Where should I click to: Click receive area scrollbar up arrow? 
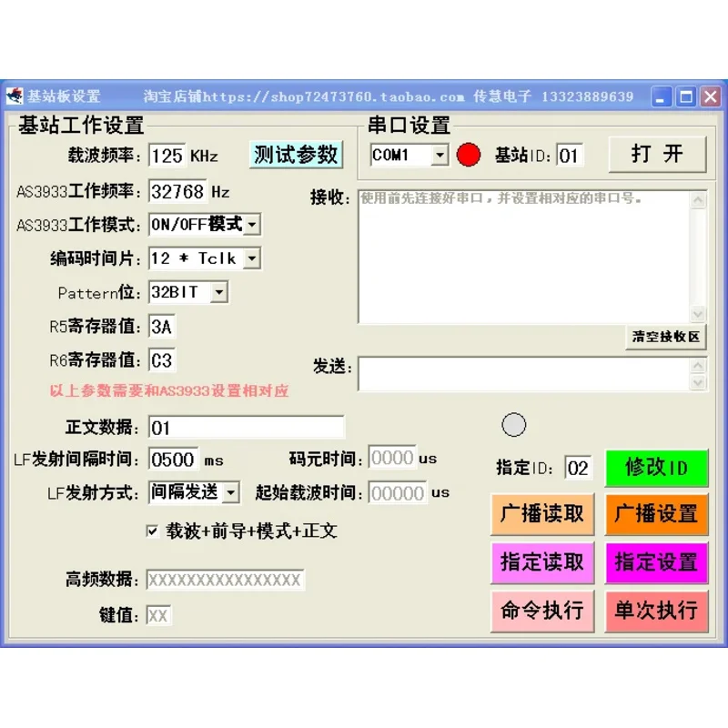click(698, 200)
